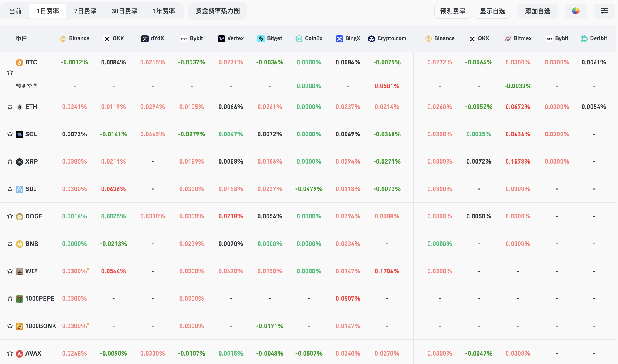Click the Bitmex exchange logo
Image resolution: width=618 pixels, height=364 pixels.
coord(508,39)
